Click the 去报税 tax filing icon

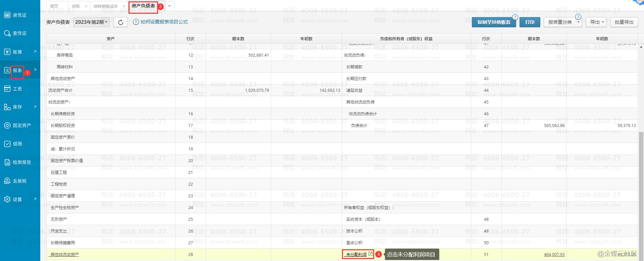click(7, 181)
